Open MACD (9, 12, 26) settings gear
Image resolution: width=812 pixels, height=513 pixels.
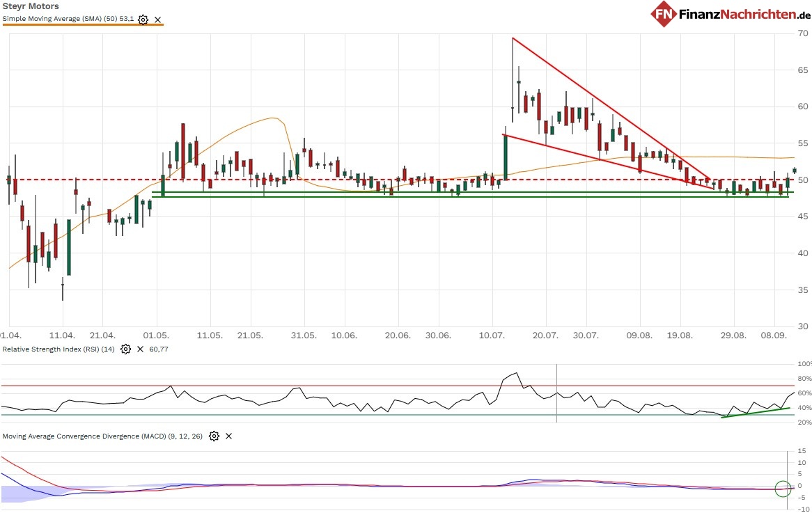[214, 436]
